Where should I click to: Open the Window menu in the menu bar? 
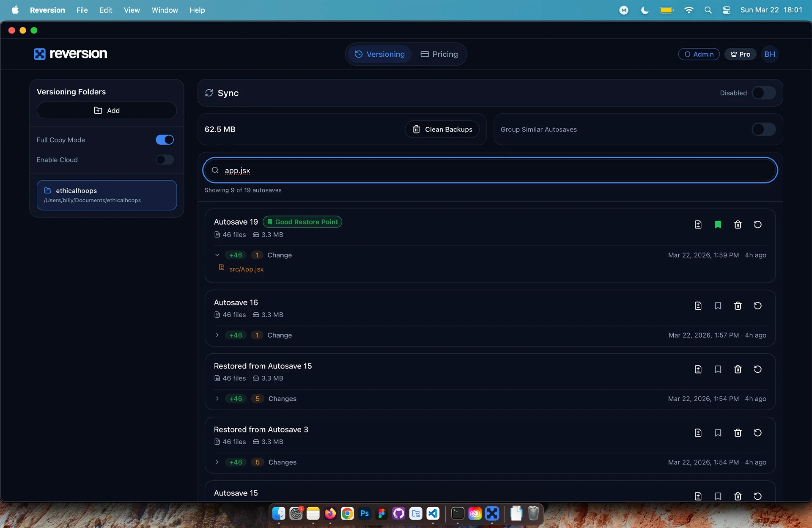(165, 10)
